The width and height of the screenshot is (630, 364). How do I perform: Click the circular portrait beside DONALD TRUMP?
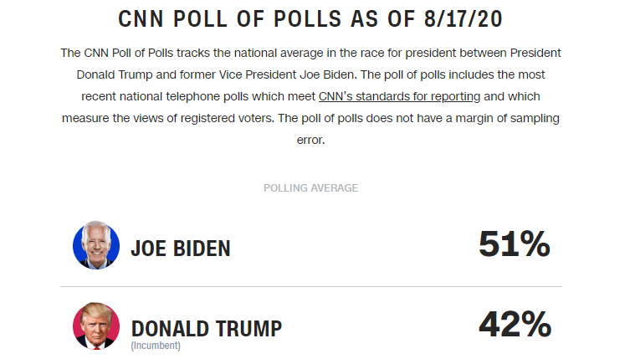[96, 326]
